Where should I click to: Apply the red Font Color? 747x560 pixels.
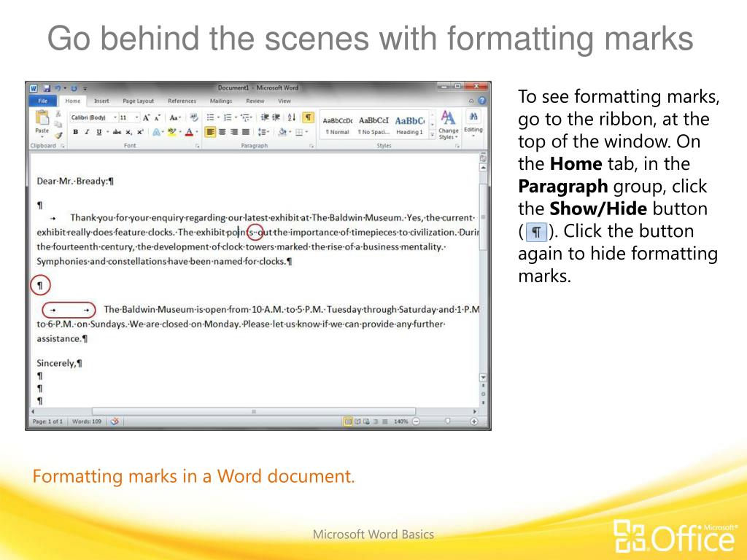[x=189, y=132]
